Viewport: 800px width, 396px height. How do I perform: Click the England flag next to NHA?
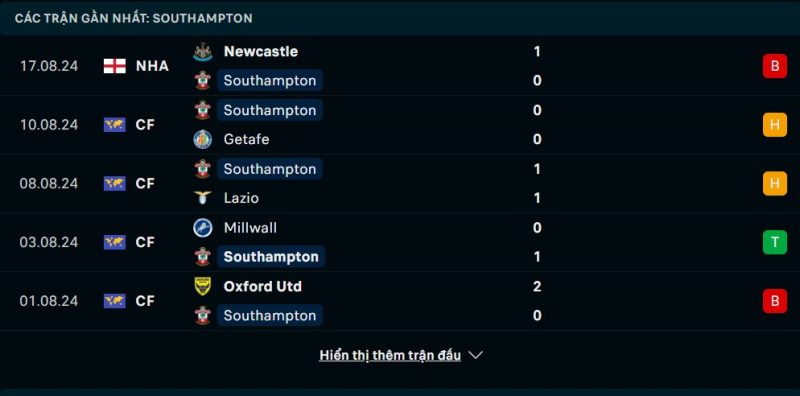point(115,66)
